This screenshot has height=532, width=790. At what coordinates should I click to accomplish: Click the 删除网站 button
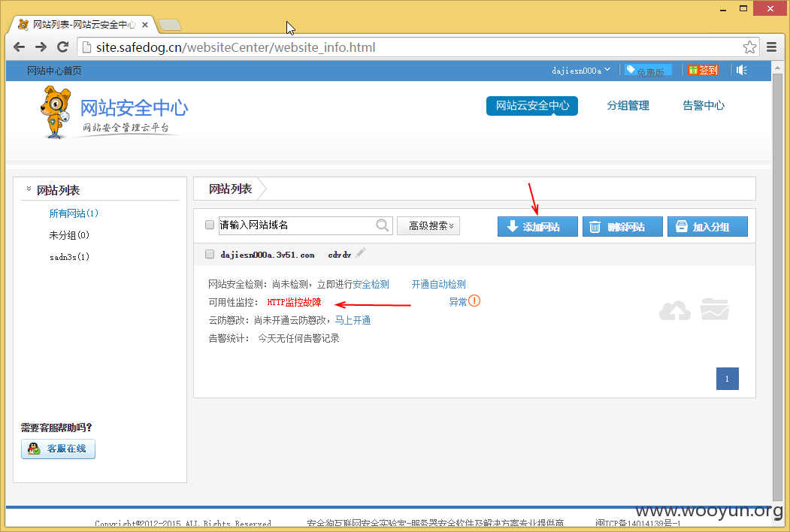pos(622,227)
